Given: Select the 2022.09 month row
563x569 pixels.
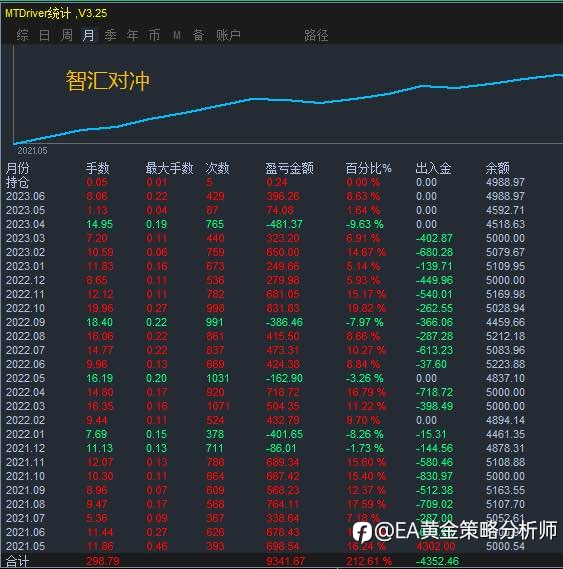Looking at the screenshot, I should [265, 322].
